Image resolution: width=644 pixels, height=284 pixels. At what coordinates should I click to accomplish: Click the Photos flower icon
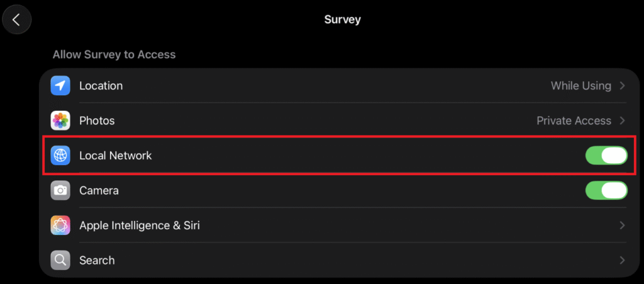[x=60, y=120]
